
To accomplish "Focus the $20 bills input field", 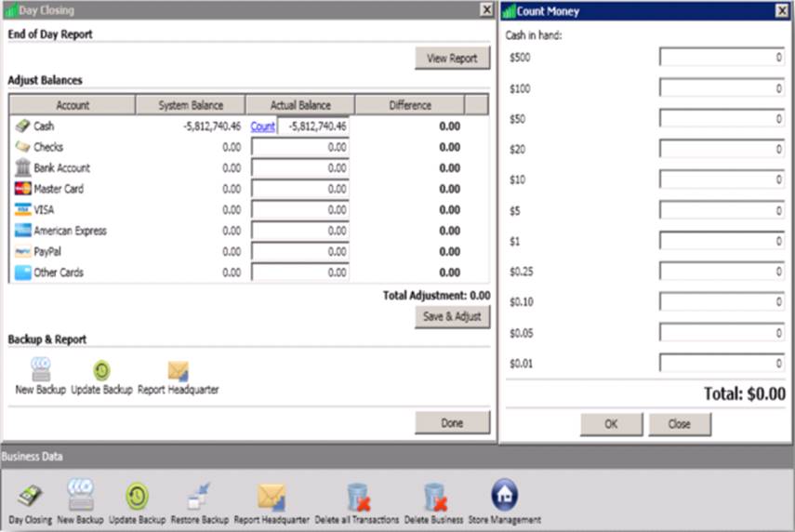I will point(722,149).
